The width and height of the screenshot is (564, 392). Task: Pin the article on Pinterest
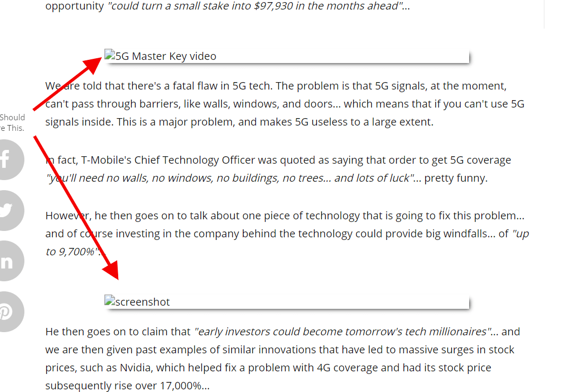[8, 311]
